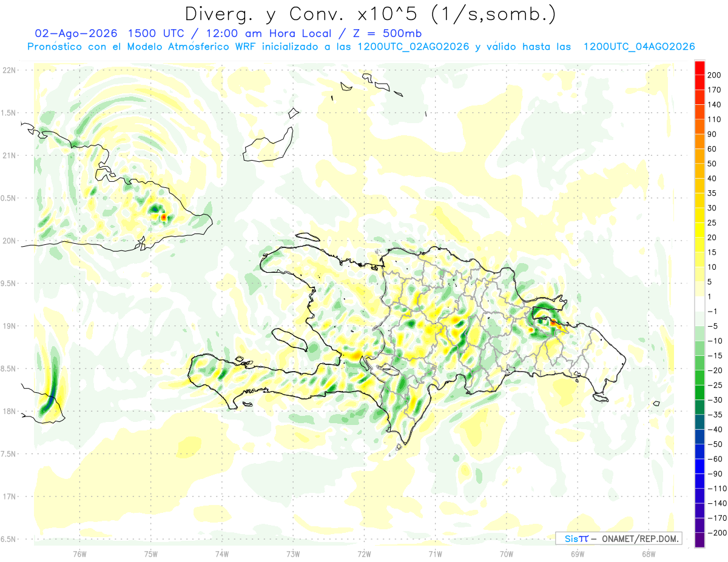Click the title "Diverg. y Conv. x10^5 (1/s,somb.)"
The image size is (728, 562).
370,13
